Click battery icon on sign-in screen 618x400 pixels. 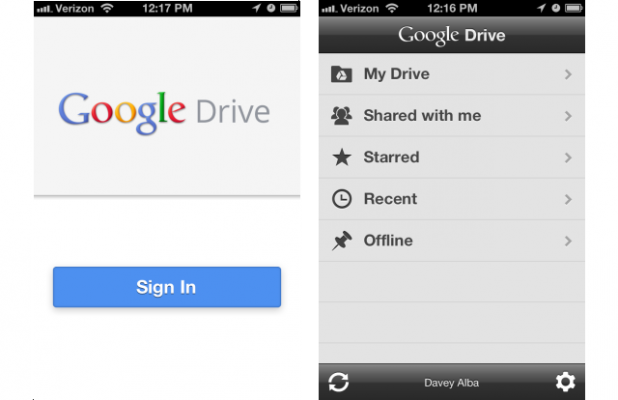tap(289, 8)
